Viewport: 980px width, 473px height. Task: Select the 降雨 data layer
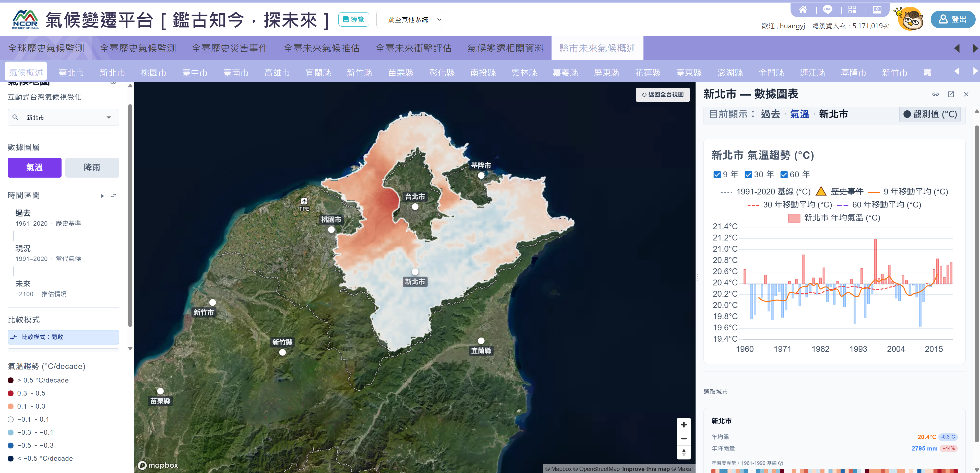coord(92,168)
